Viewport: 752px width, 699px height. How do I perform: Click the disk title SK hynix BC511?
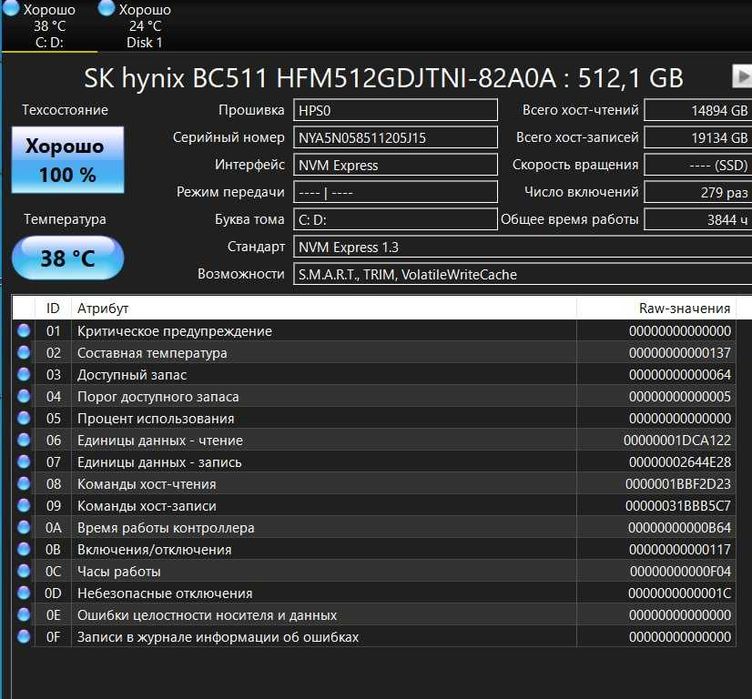point(384,77)
